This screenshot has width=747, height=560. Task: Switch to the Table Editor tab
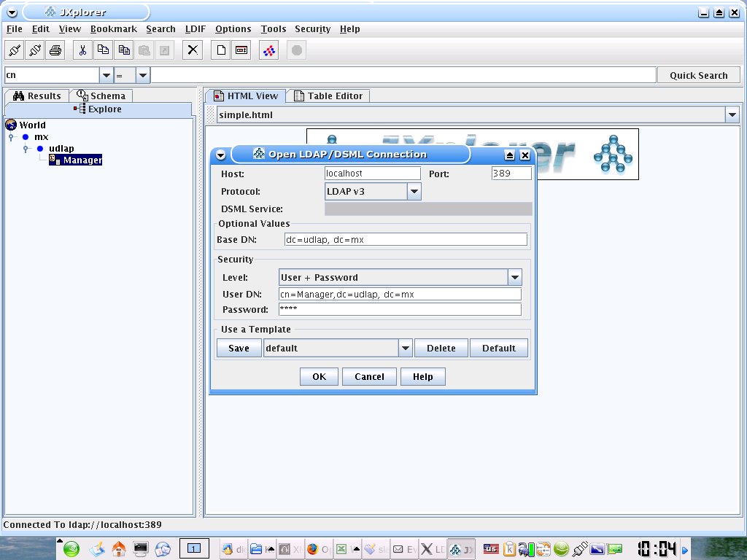(x=328, y=96)
